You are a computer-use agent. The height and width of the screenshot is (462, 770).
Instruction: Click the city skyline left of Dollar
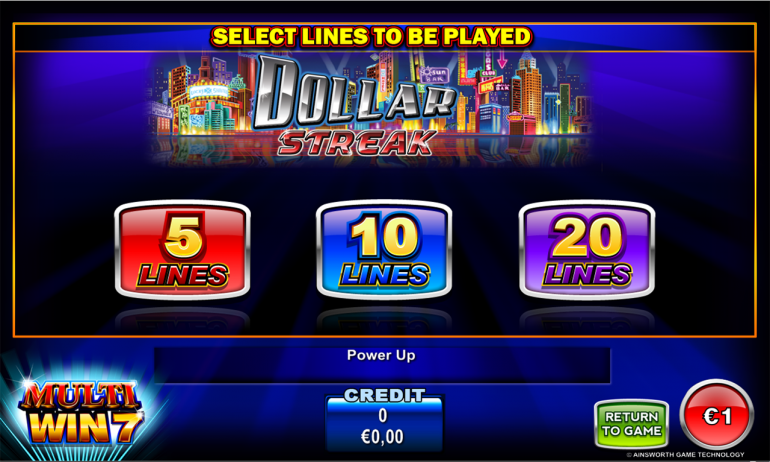tap(201, 96)
